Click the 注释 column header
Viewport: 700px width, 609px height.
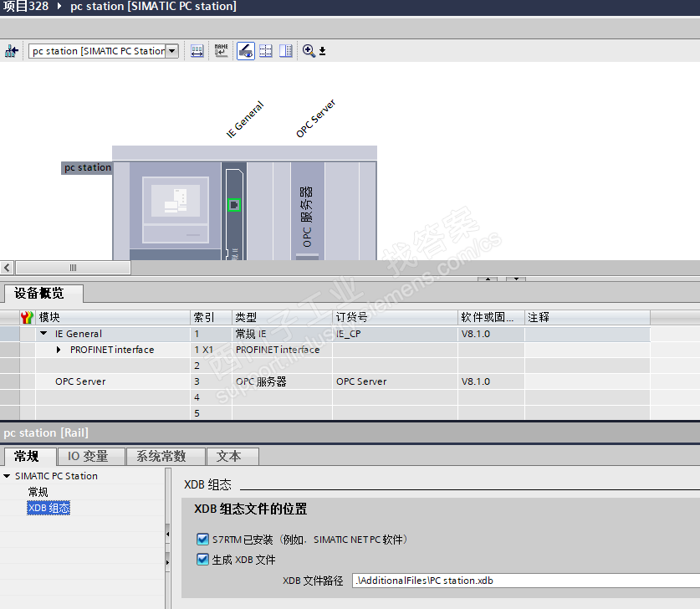click(x=587, y=317)
